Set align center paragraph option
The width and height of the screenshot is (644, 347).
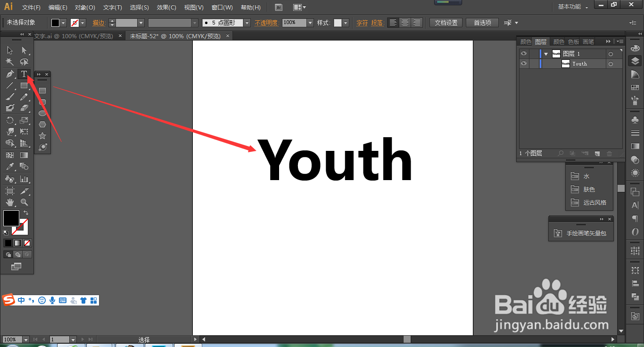[x=405, y=23]
